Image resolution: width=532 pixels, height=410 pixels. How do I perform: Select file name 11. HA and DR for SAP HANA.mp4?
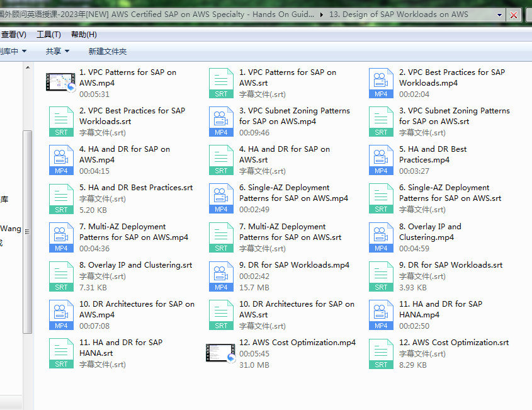(440, 309)
